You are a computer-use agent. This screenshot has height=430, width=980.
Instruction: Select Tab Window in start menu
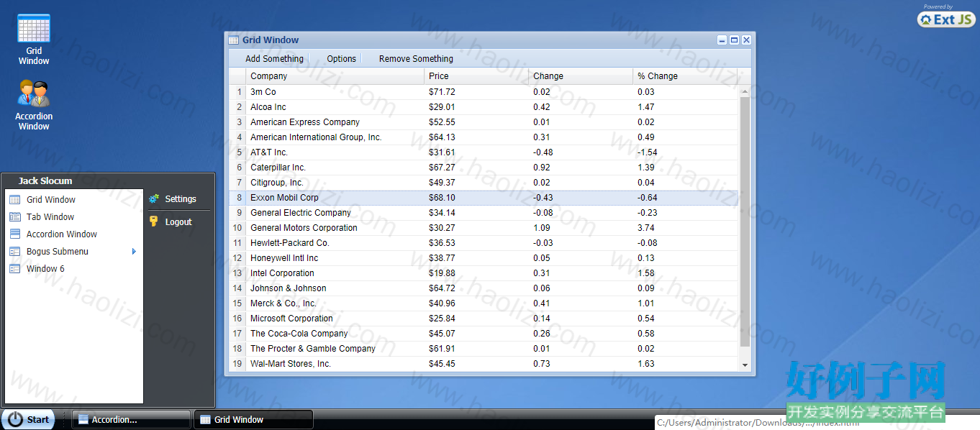(x=73, y=217)
